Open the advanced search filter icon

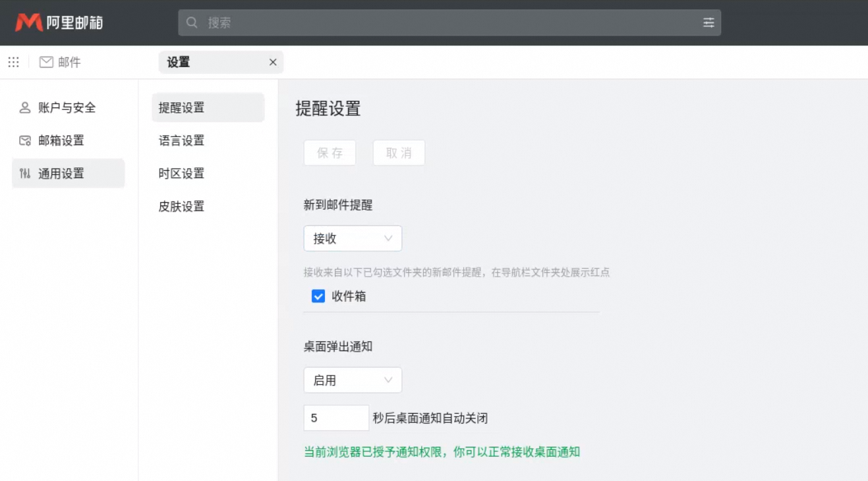pyautogui.click(x=709, y=22)
